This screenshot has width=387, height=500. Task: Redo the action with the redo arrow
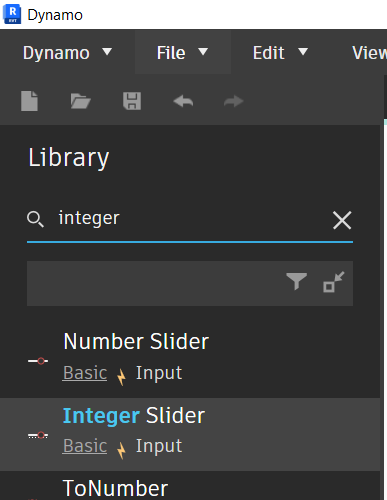tap(234, 101)
